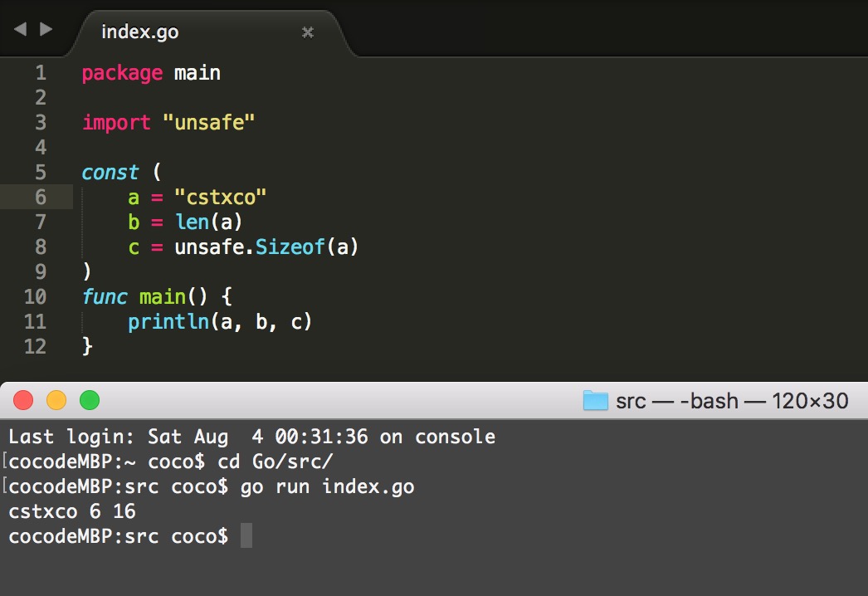Click the package keyword on line 1
Viewport: 868px width, 596px height.
point(122,73)
